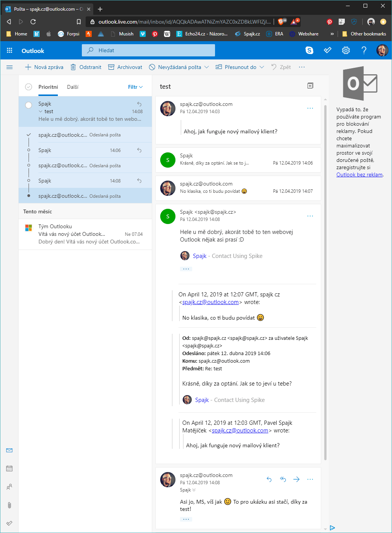This screenshot has height=533, width=392.
Task: Open Webshare bookmark
Action: [304, 34]
